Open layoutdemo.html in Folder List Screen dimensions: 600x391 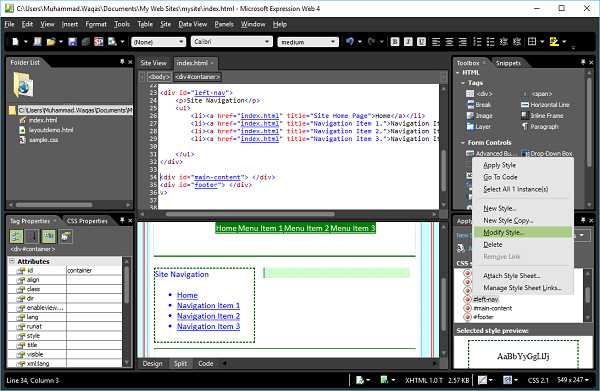pyautogui.click(x=51, y=130)
